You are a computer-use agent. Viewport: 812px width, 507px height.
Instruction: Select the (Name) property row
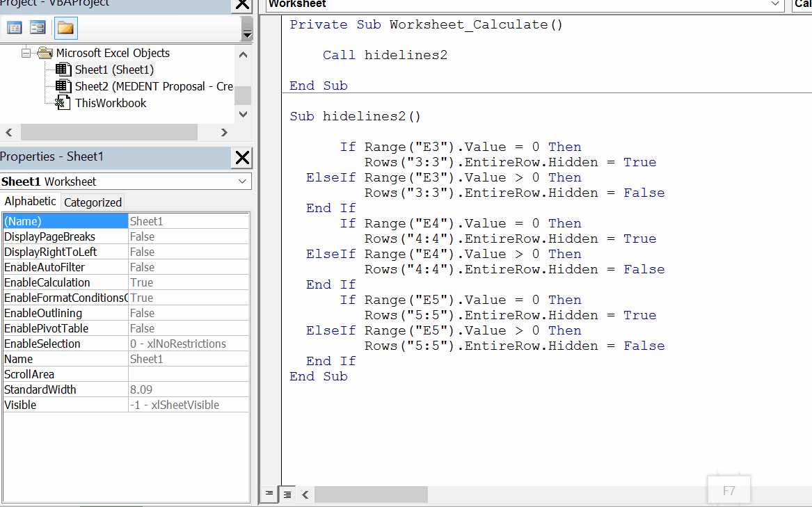point(126,221)
